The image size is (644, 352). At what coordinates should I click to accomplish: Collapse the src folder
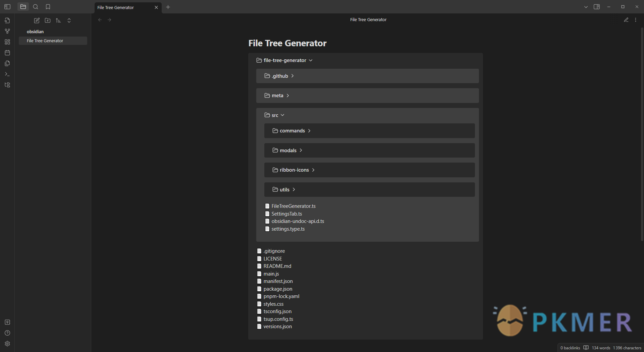click(274, 115)
